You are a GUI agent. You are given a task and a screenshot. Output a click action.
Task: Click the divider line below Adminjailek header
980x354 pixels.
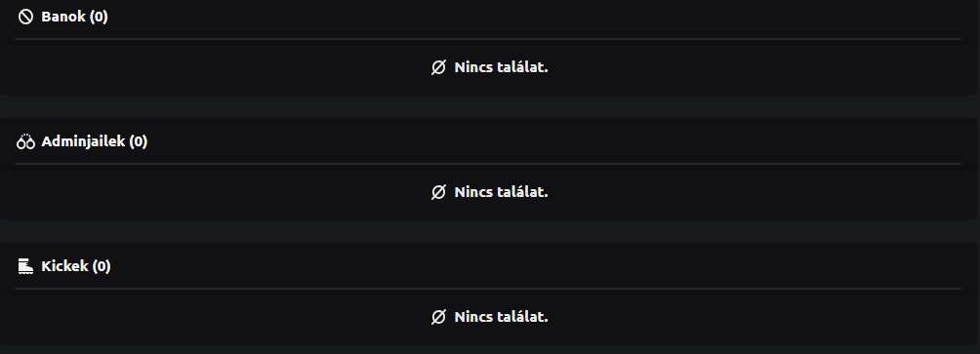(488, 164)
